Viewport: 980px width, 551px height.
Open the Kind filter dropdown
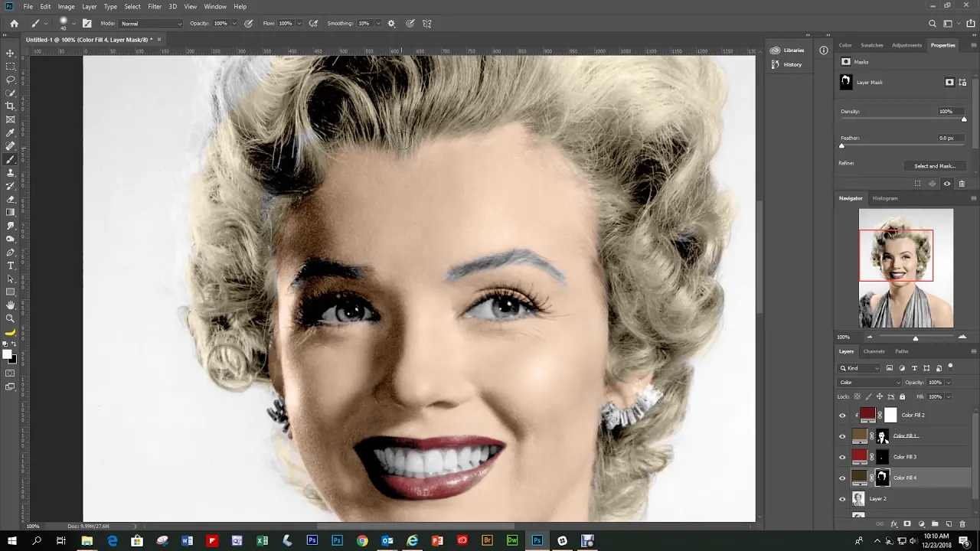861,368
